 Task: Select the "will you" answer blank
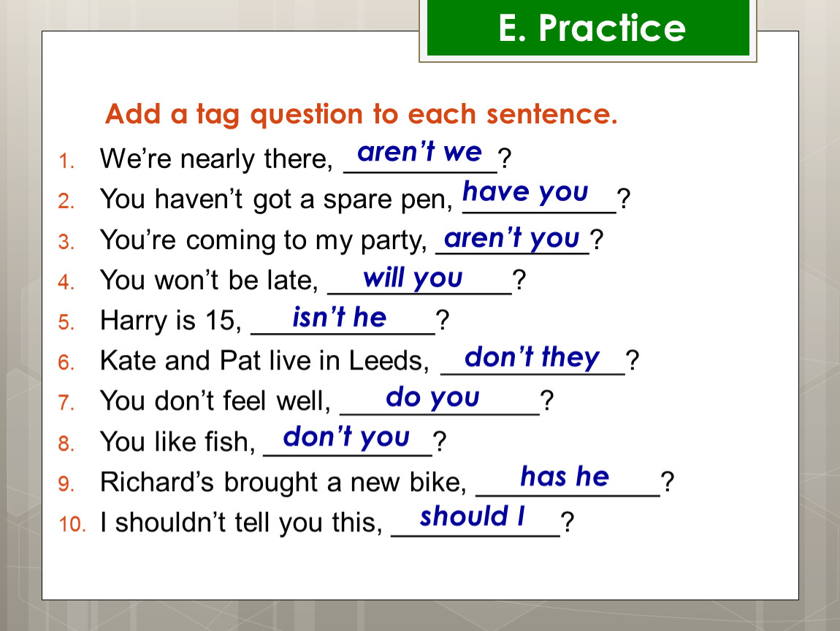(x=413, y=278)
